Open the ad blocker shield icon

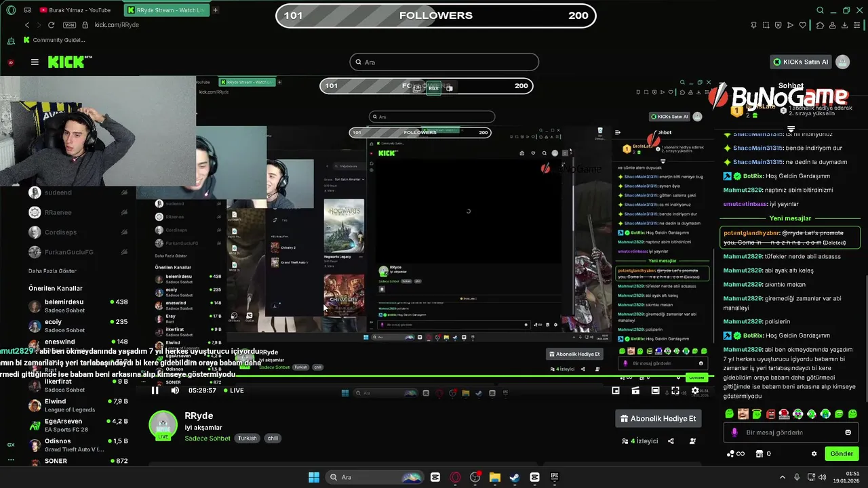pos(778,25)
